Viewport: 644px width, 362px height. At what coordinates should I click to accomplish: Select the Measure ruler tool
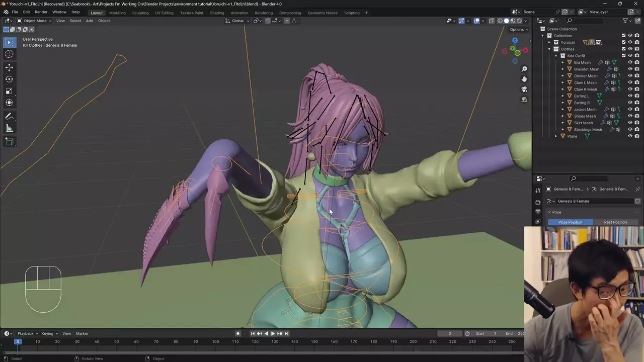tap(9, 129)
